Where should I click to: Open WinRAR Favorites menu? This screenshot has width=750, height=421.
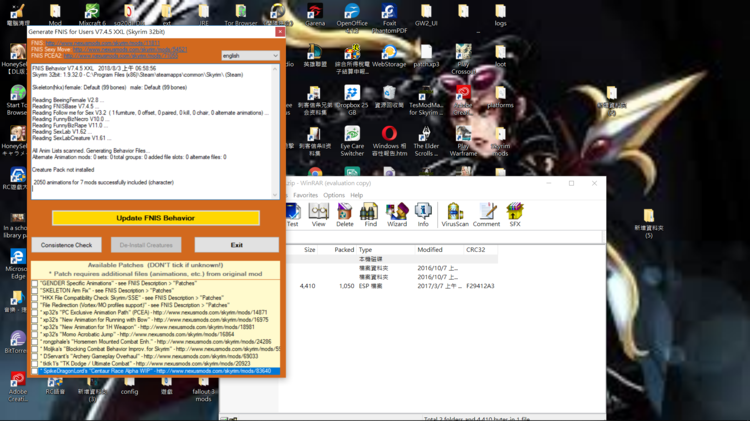305,195
